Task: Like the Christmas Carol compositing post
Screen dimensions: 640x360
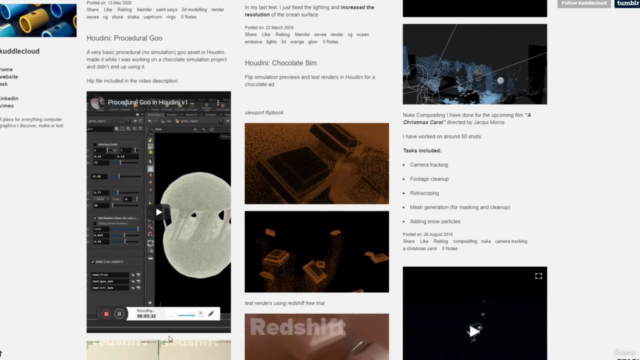Action: click(x=424, y=241)
